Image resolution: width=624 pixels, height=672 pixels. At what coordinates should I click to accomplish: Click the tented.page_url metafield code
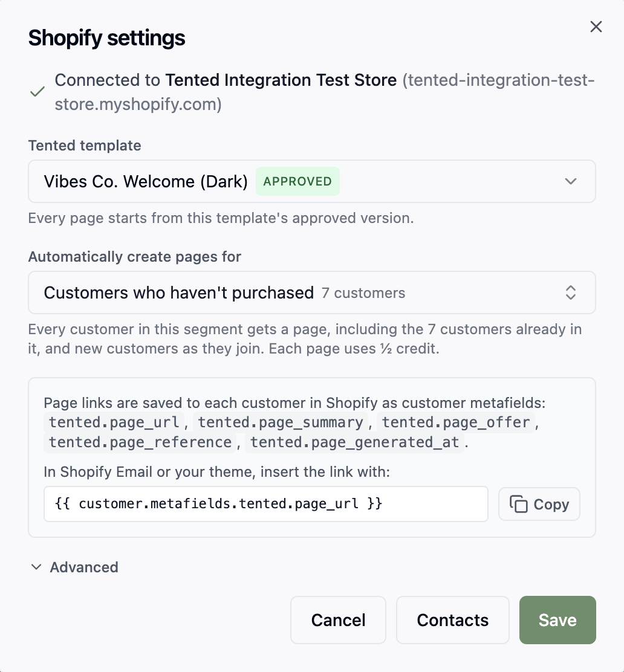[x=114, y=422]
